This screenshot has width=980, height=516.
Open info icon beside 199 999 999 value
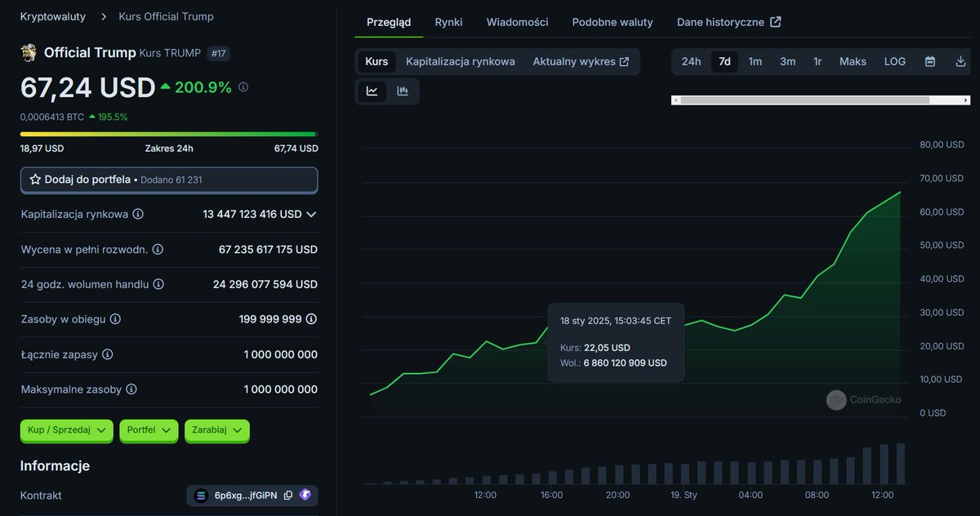click(x=311, y=319)
